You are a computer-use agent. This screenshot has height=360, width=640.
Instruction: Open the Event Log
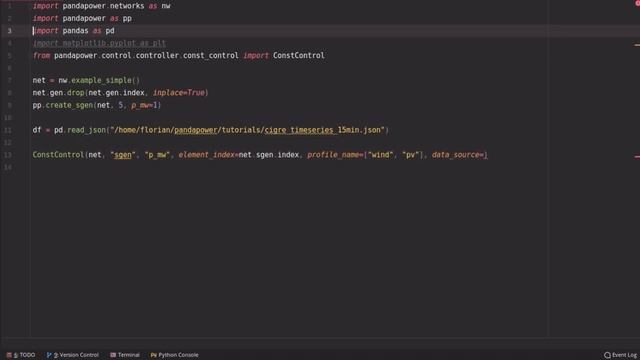pyautogui.click(x=620, y=355)
